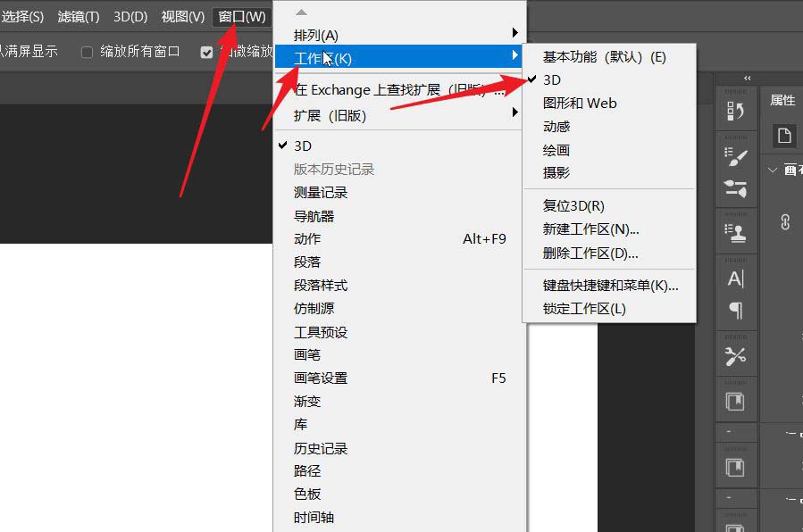Open the 视图 menu
The width and height of the screenshot is (803, 532).
(x=181, y=15)
